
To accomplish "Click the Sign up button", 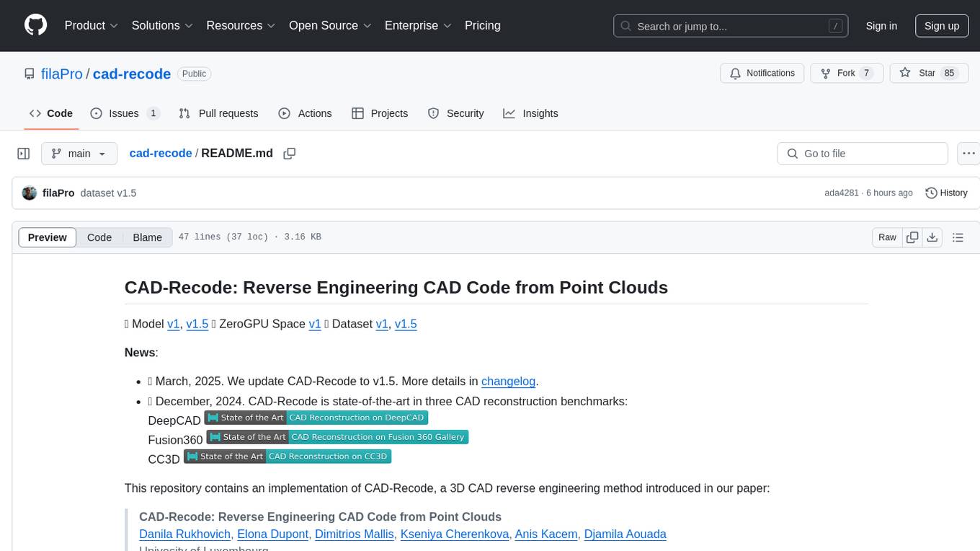I will coord(942,26).
